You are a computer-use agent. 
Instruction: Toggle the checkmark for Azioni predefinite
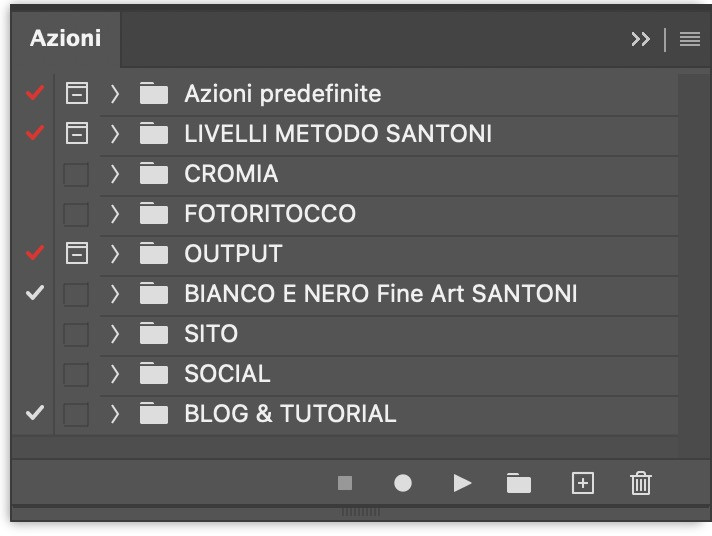(x=35, y=94)
